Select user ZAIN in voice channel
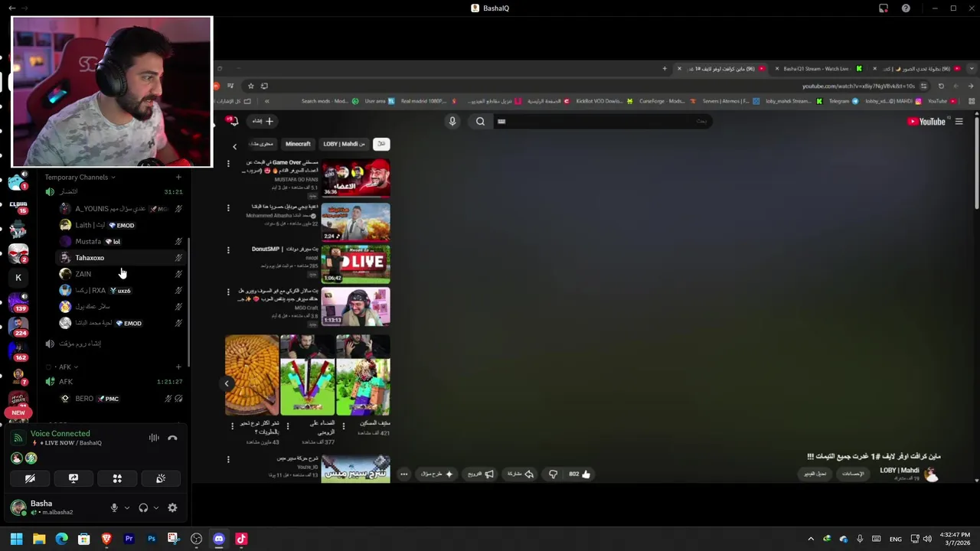Viewport: 980px width, 551px height. (x=121, y=274)
